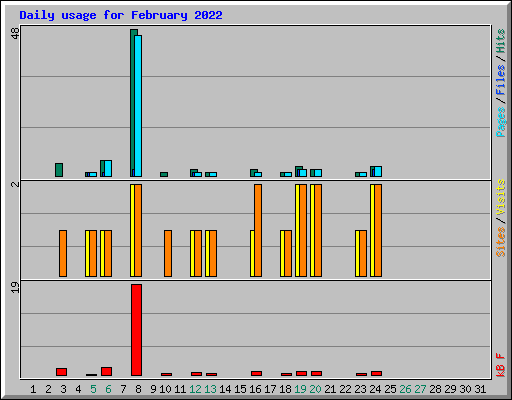
Task: Click the y-axis maximum value 48
Action: tap(15, 33)
